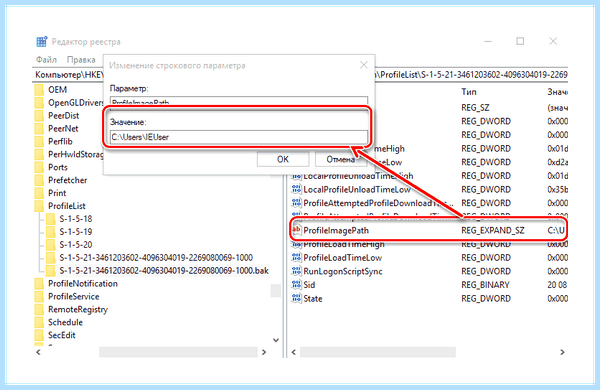Select the OEM folder icon

39,90
